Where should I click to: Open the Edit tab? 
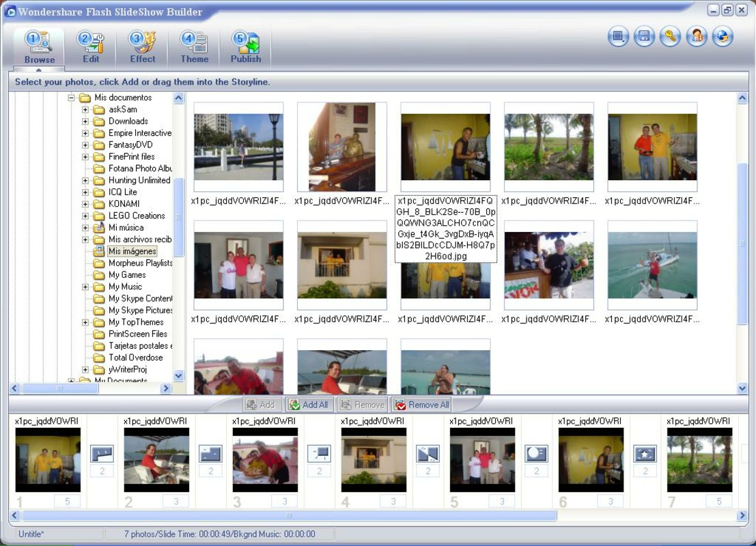click(x=91, y=43)
